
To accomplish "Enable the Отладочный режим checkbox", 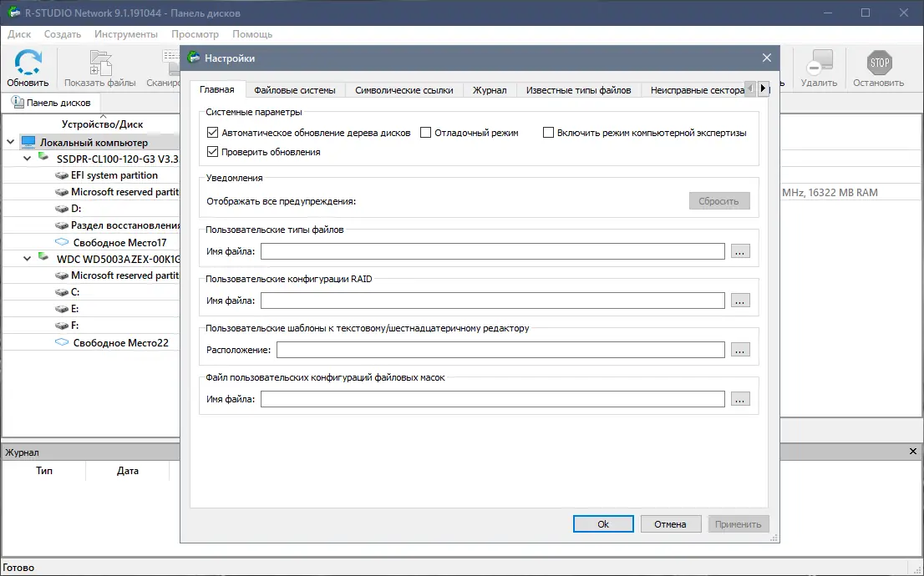I will [x=425, y=133].
